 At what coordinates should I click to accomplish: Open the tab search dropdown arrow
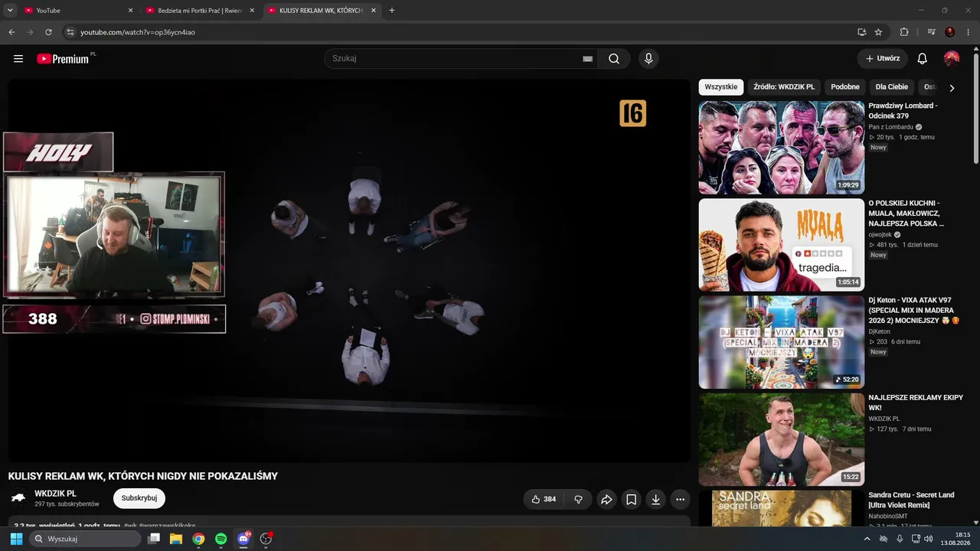pos(10,11)
